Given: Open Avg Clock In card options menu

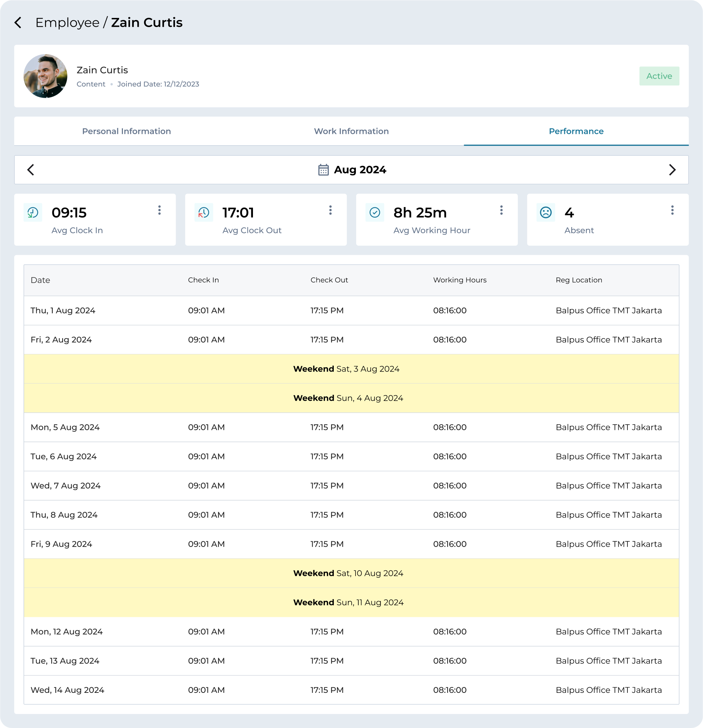Looking at the screenshot, I should 159,210.
